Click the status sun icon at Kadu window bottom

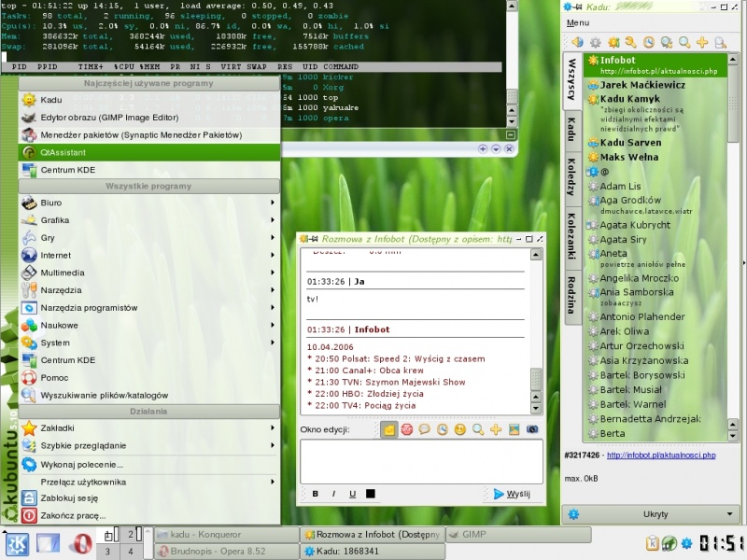pos(573,514)
